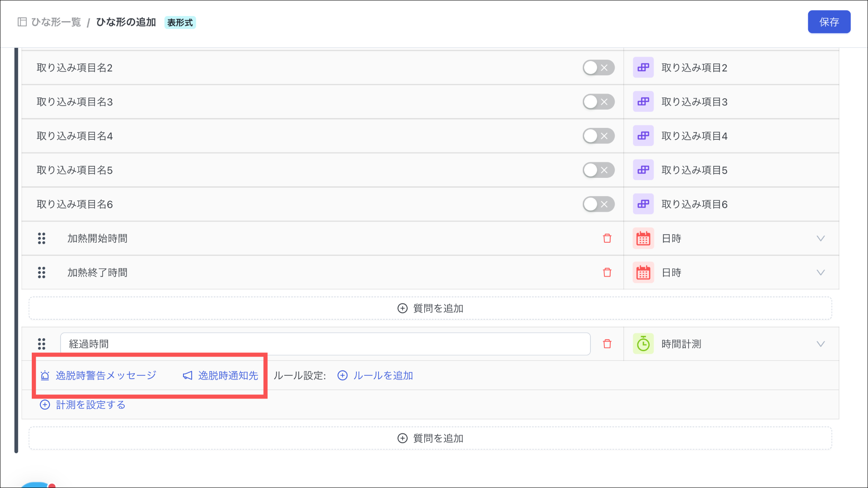
Task: Click drag handle of 加熱終了時間 row
Action: 42,272
